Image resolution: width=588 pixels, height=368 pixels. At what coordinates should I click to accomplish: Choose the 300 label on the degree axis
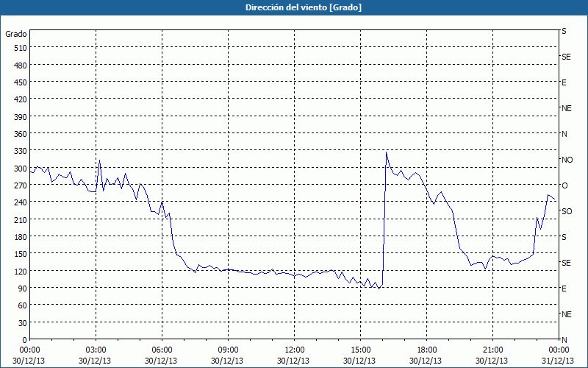21,169
